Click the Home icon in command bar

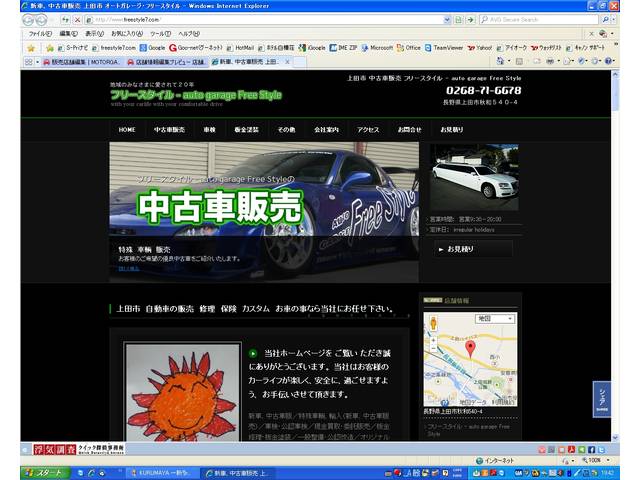click(500, 61)
